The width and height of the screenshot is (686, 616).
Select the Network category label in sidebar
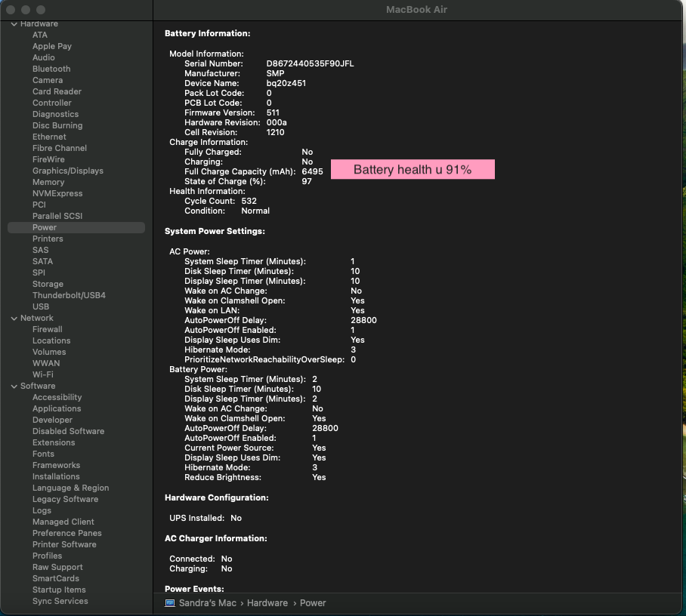coord(37,319)
